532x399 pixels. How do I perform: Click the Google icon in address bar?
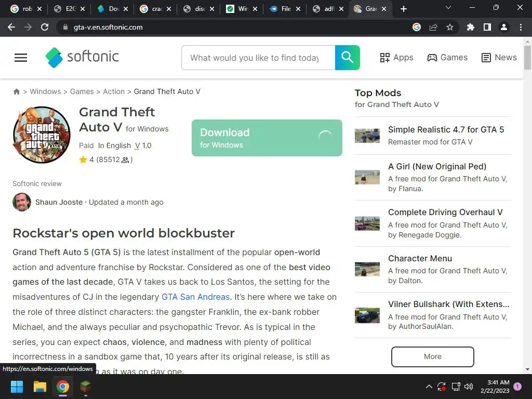pos(417,27)
